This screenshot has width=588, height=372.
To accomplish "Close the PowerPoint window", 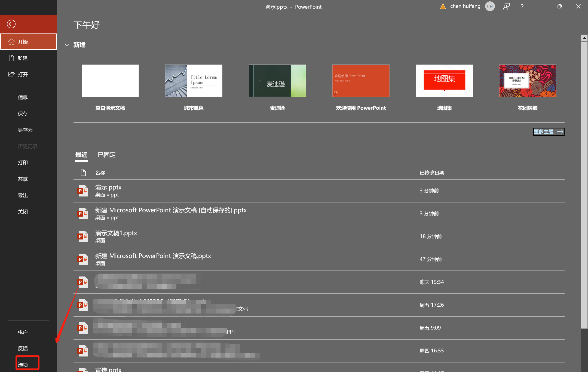I will point(578,6).
